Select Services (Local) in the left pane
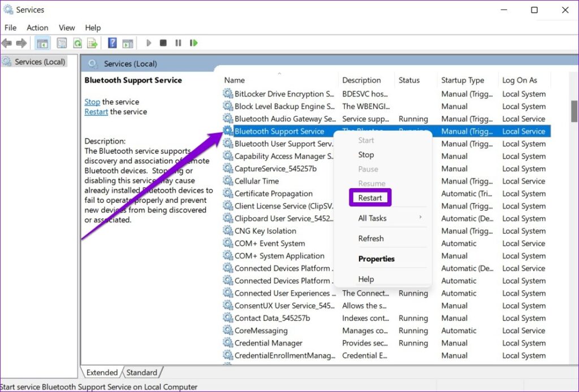Image resolution: width=579 pixels, height=392 pixels. click(40, 62)
